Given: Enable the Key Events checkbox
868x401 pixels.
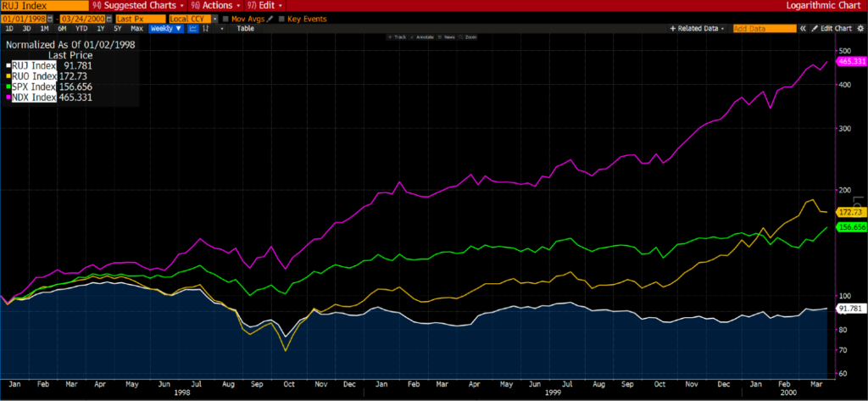Looking at the screenshot, I should coord(281,19).
